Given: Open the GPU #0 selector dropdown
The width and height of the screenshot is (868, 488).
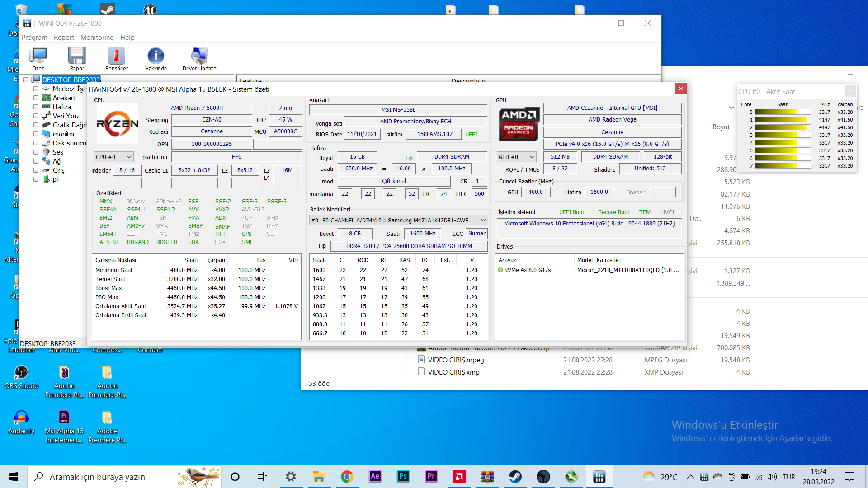Looking at the screenshot, I should [x=516, y=157].
